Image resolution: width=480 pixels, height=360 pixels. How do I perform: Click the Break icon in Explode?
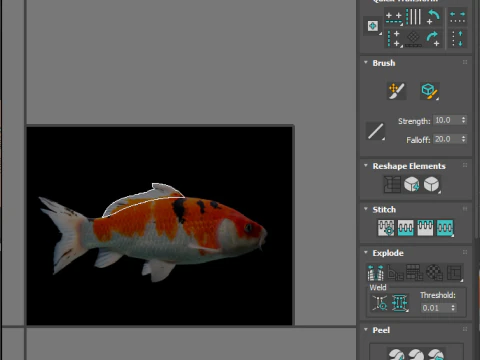coord(375,272)
